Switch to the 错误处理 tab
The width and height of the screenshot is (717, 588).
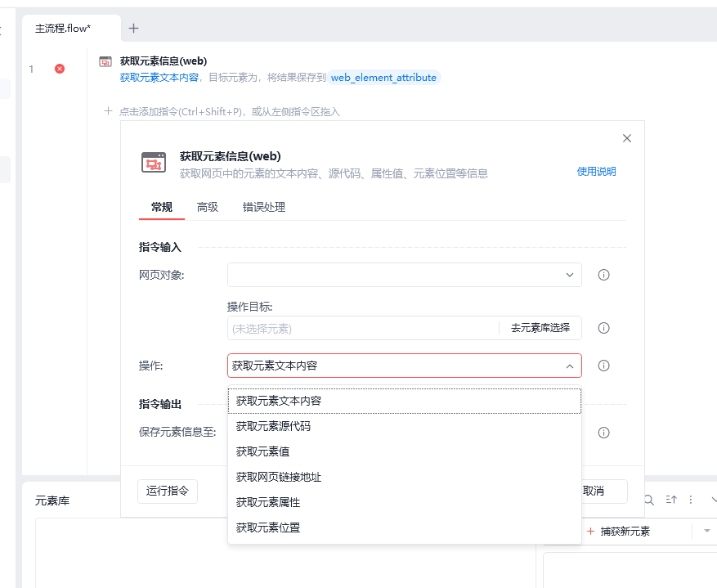tap(264, 207)
